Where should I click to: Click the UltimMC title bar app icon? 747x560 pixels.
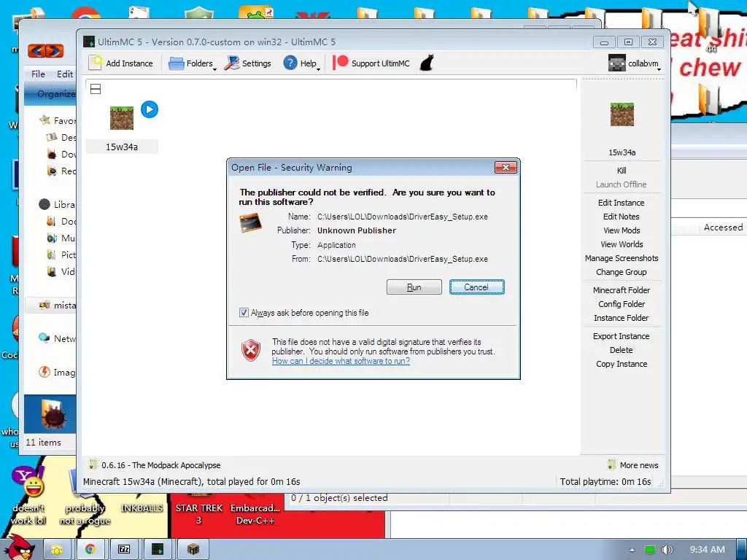(88, 42)
